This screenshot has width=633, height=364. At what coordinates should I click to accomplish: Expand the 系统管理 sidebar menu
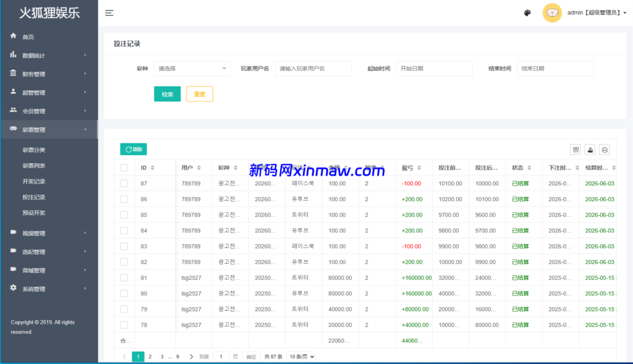coord(49,289)
